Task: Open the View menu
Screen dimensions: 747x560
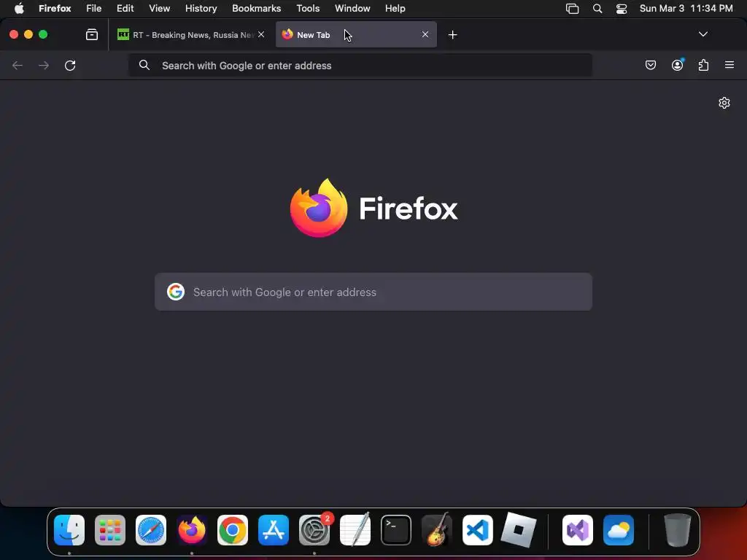Action: pos(159,8)
